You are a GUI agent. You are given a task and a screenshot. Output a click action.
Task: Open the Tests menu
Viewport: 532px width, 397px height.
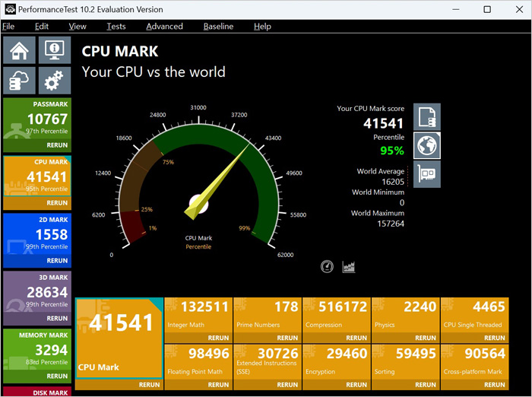point(116,27)
